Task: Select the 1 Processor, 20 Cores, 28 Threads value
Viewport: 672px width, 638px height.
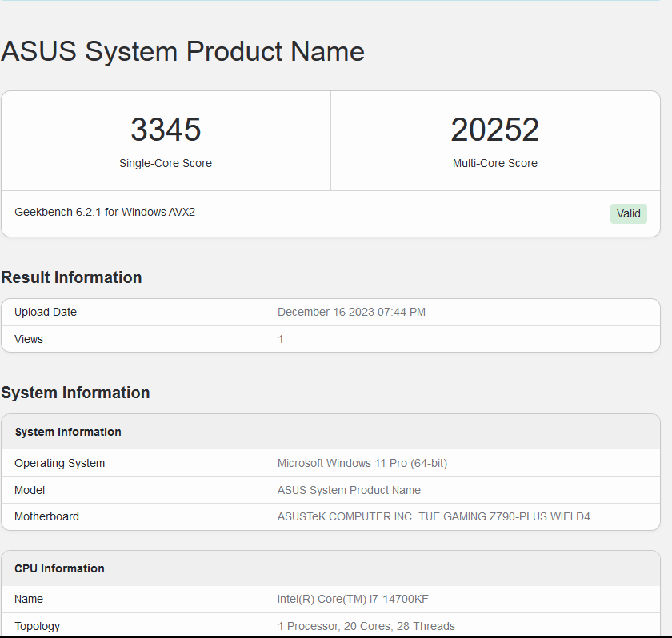Action: click(366, 627)
